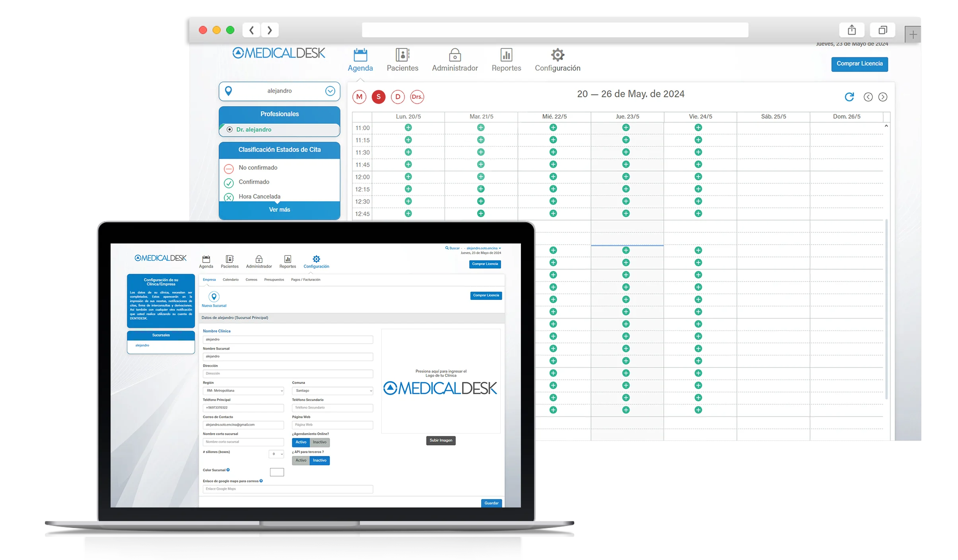Set Agendamiento Online to Activo
This screenshot has height=560, width=958.
(x=301, y=442)
